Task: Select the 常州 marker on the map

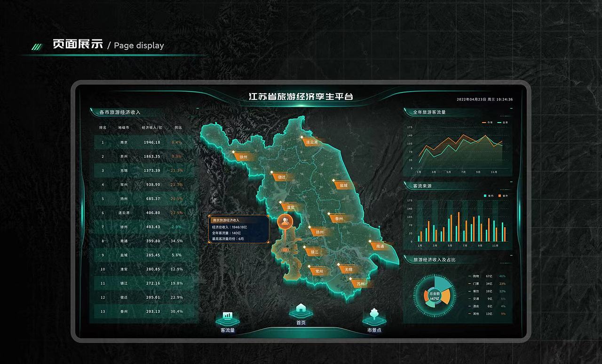Action: [319, 271]
